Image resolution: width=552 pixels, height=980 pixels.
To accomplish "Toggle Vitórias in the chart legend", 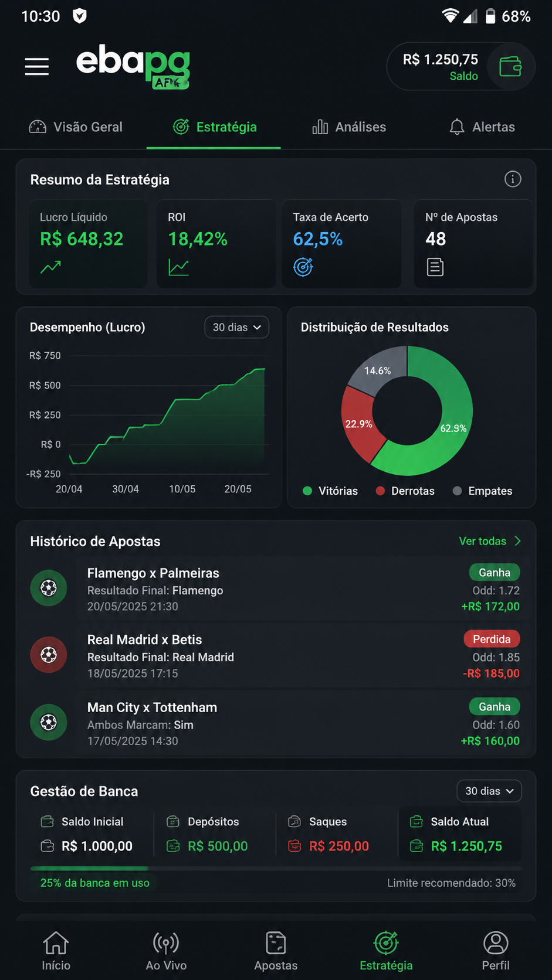I will [x=330, y=491].
